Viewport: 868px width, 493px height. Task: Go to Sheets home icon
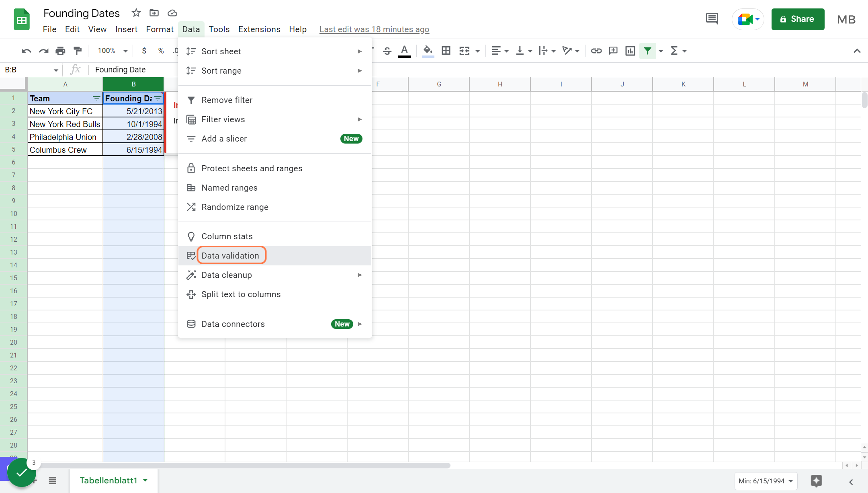pos(22,19)
